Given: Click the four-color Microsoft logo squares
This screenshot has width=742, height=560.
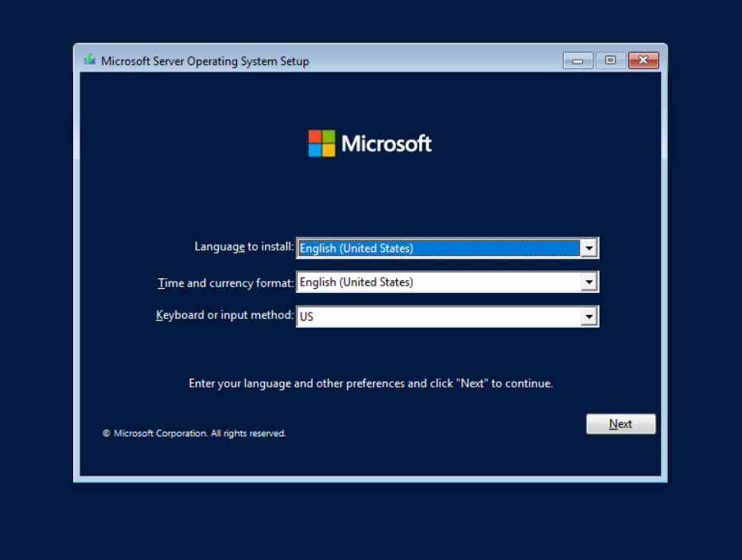Looking at the screenshot, I should pyautogui.click(x=321, y=143).
